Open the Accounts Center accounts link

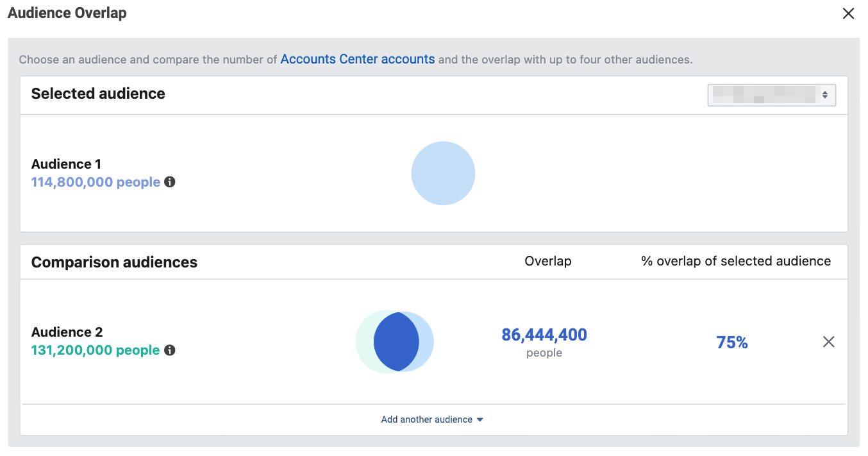coord(357,59)
